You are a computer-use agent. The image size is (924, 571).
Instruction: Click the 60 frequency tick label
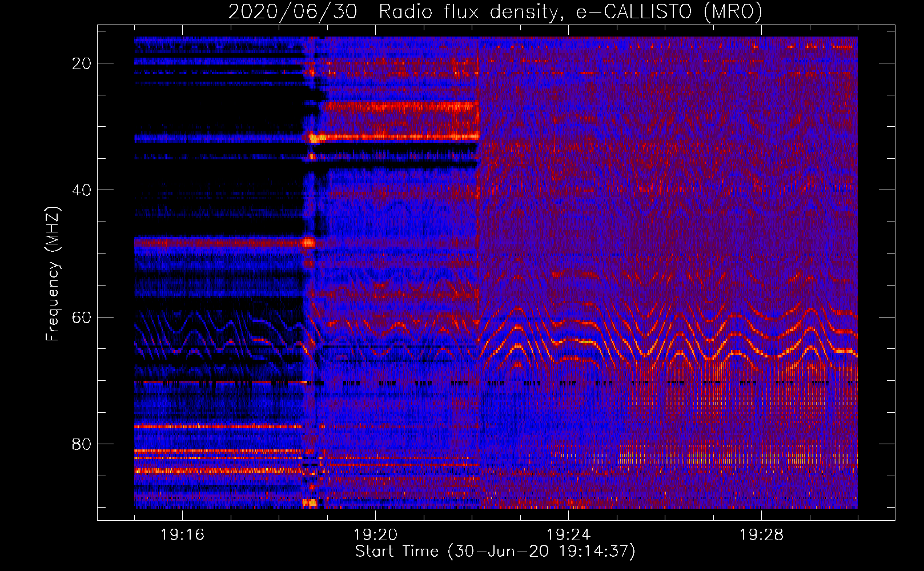82,317
